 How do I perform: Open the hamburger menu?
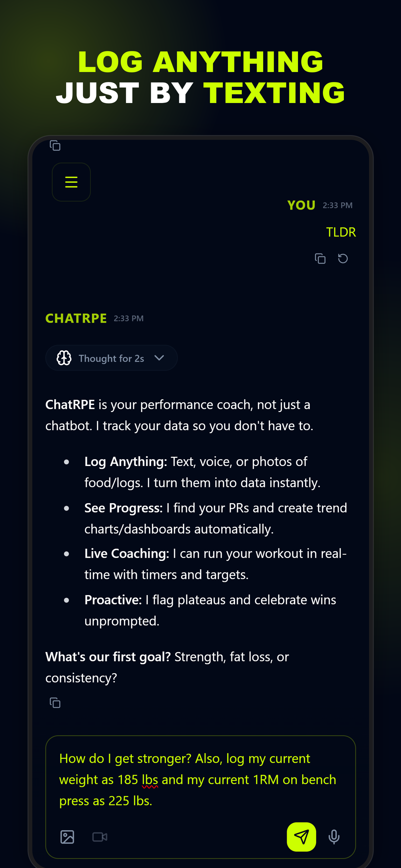71,182
